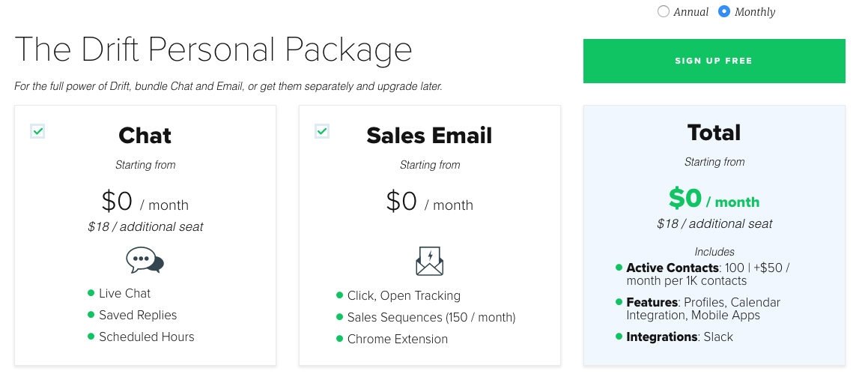Click the Integrations: Slack line

click(x=679, y=337)
